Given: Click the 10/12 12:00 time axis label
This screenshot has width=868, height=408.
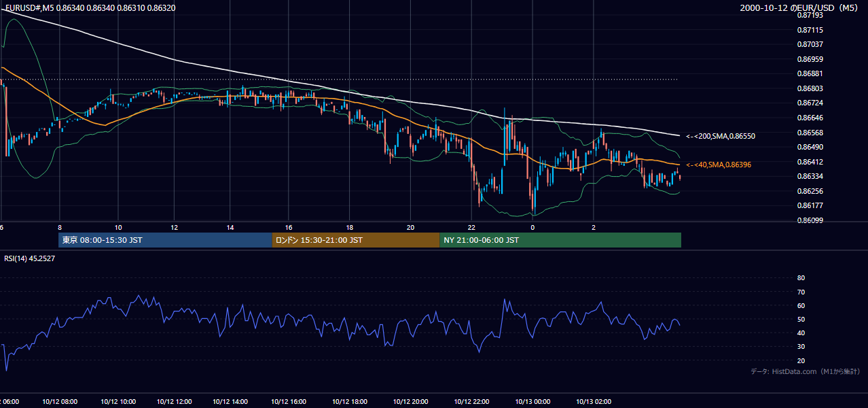Looking at the screenshot, I should 175,401.
